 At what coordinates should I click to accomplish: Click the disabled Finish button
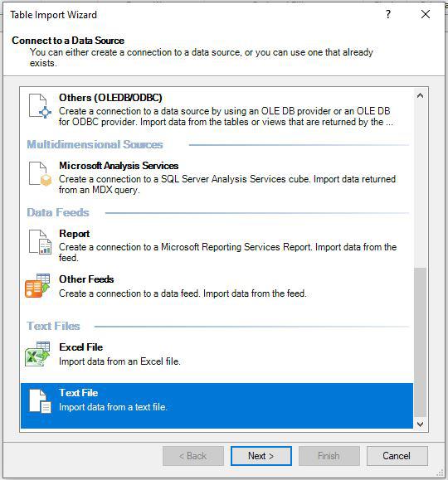click(x=329, y=456)
